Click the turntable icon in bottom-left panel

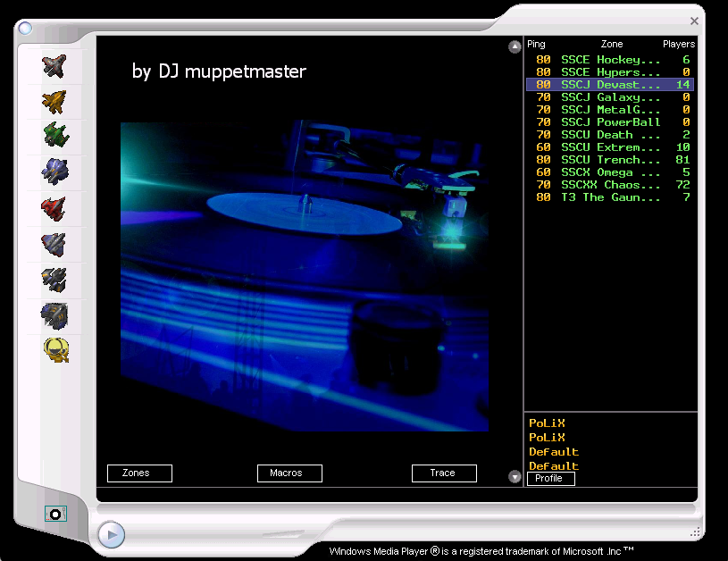[55, 514]
